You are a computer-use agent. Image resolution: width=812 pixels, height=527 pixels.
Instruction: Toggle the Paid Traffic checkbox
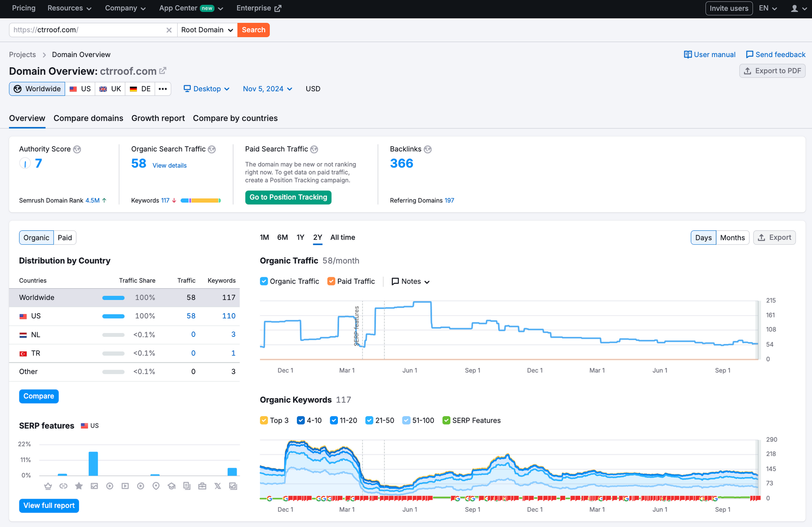coord(331,281)
